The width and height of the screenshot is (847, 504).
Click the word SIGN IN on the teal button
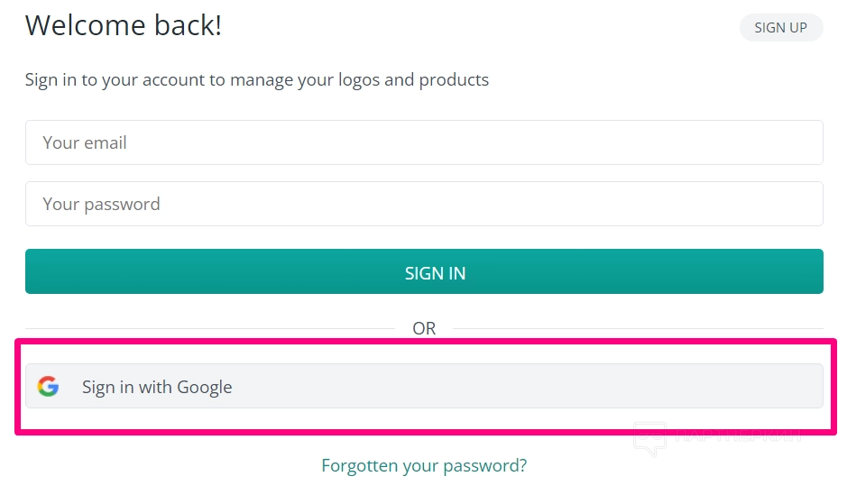point(435,273)
